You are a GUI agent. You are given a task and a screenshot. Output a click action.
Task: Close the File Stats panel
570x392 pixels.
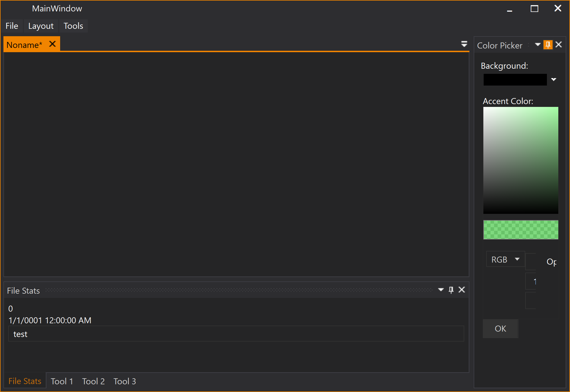click(x=462, y=290)
